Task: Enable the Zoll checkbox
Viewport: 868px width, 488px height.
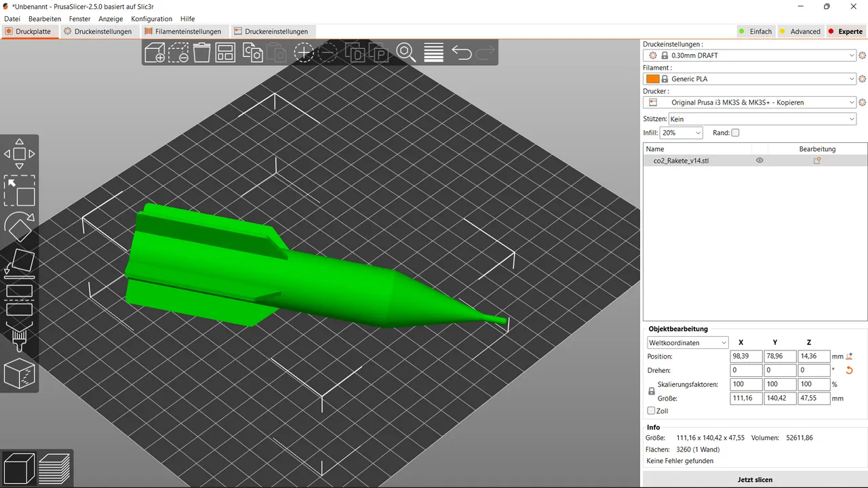Action: pos(652,411)
